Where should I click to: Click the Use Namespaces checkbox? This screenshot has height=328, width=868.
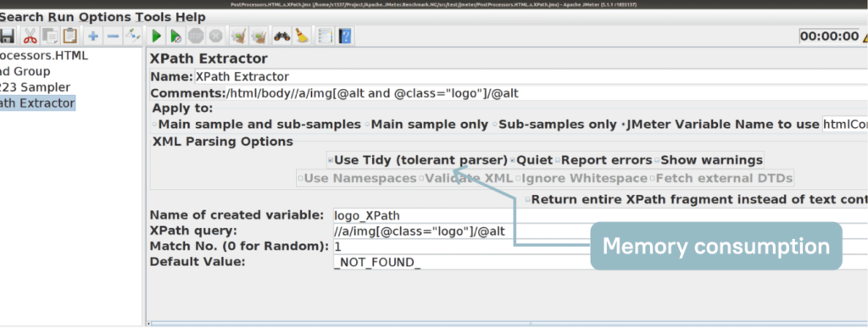pos(301,179)
